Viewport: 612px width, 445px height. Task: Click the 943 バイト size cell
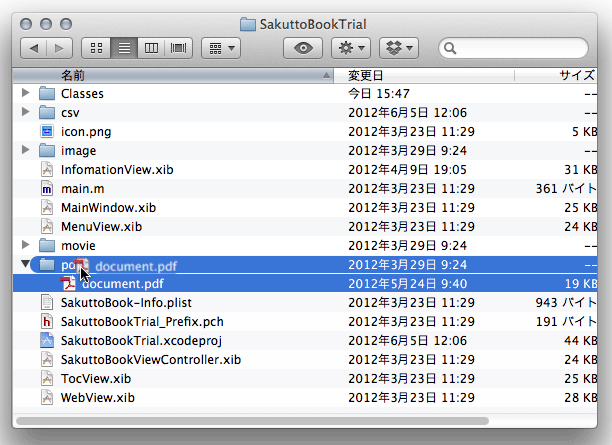click(x=566, y=303)
